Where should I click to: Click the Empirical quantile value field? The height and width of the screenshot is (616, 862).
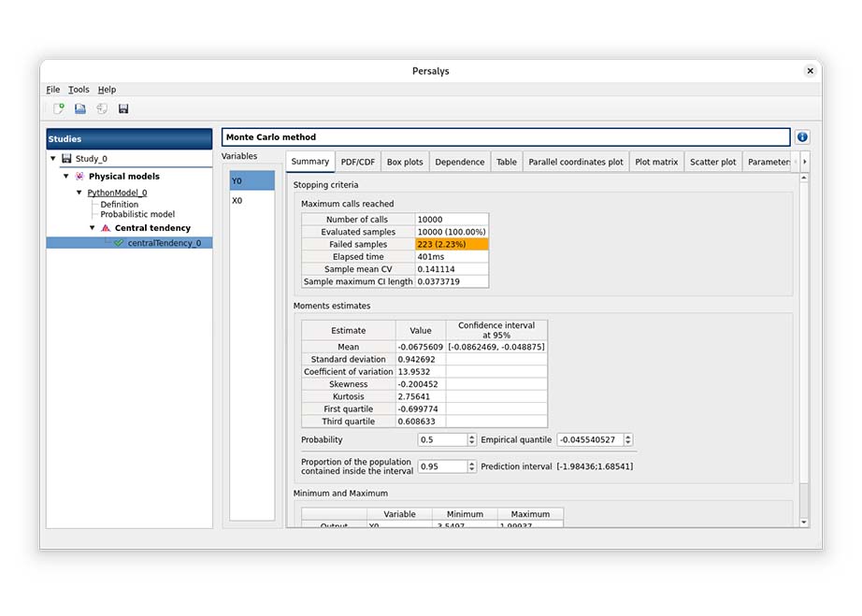(589, 440)
